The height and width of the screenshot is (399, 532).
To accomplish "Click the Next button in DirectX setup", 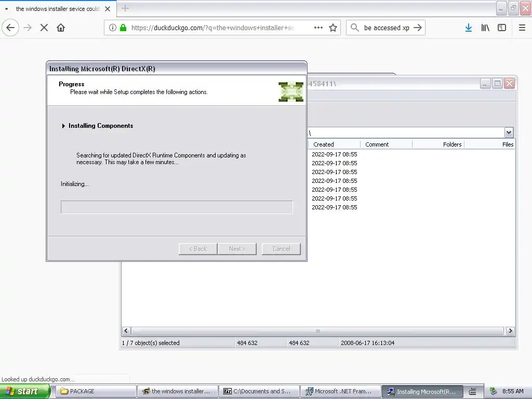I will [x=237, y=249].
